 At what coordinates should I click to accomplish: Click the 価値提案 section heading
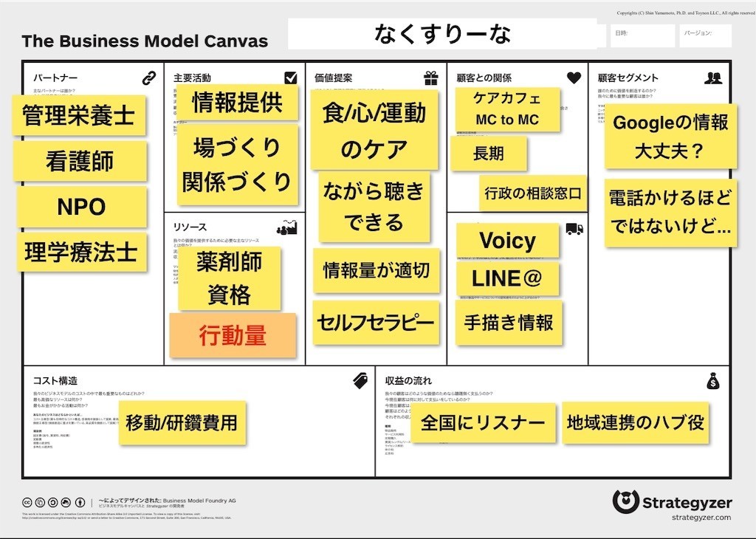(x=333, y=78)
